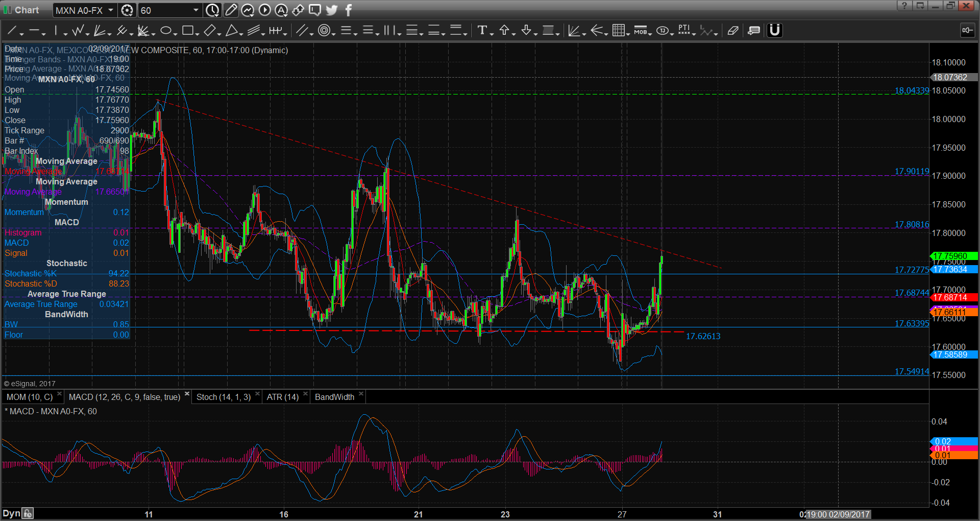The width and height of the screenshot is (980, 521).
Task: Select the MOB drawing tool
Action: [x=640, y=31]
